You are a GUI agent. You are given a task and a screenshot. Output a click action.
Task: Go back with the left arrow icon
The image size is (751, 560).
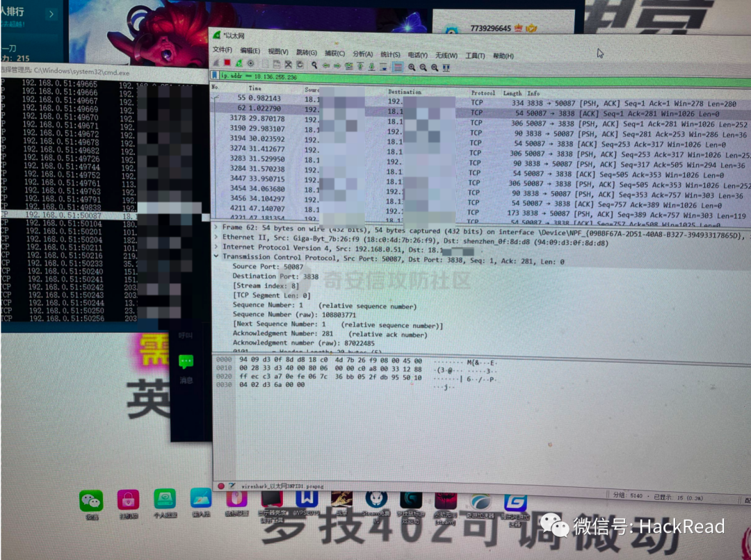[326, 65]
